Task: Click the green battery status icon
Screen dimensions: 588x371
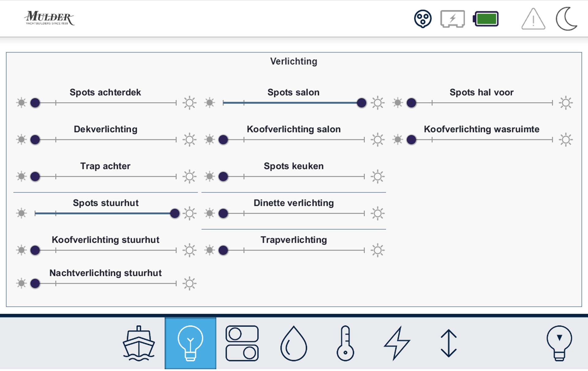Action: click(486, 19)
